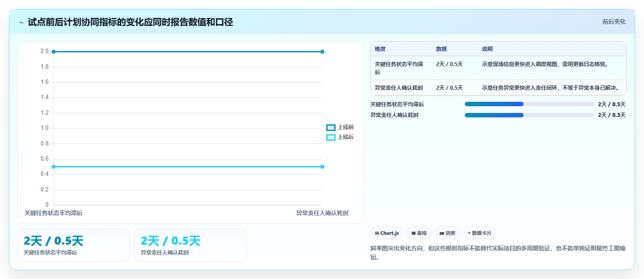Click the 进度 chip icon
The height and width of the screenshot is (279, 644).
coord(442,233)
